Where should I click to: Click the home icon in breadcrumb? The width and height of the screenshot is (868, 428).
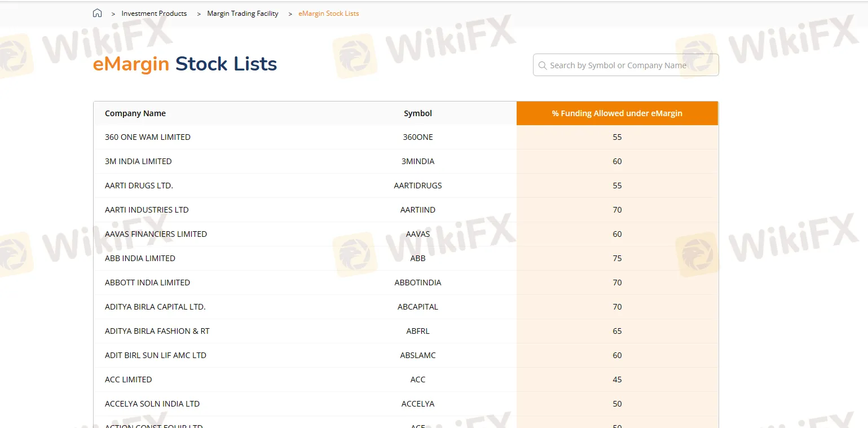[x=98, y=14]
